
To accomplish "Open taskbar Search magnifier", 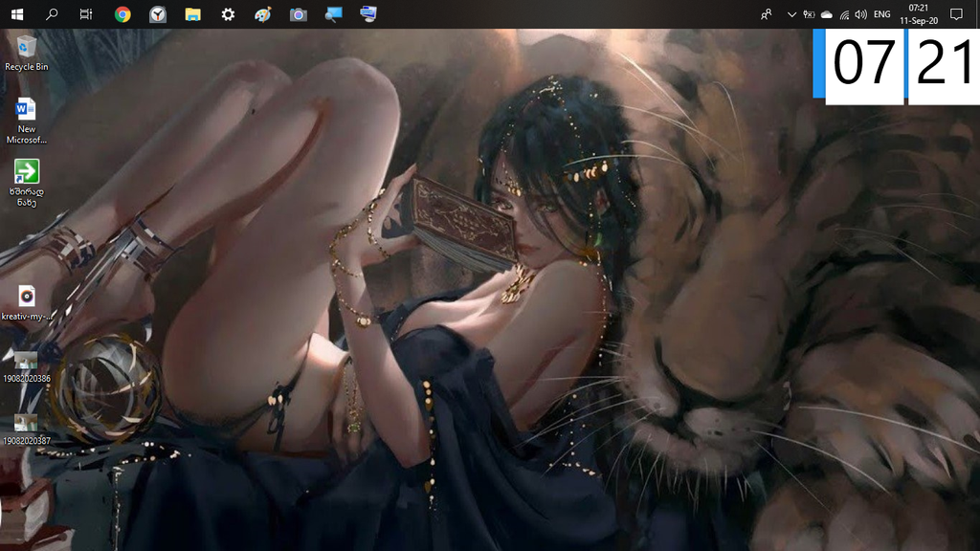I will 52,13.
